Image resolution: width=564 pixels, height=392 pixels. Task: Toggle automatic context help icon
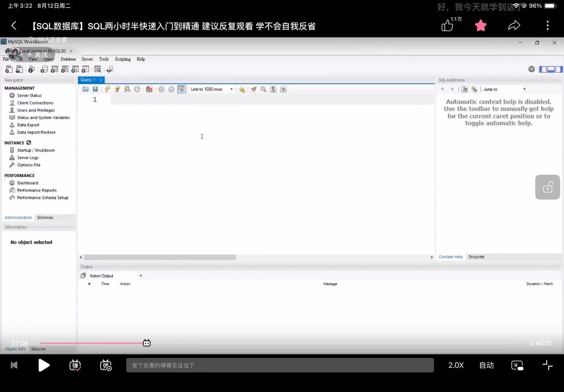click(x=474, y=89)
